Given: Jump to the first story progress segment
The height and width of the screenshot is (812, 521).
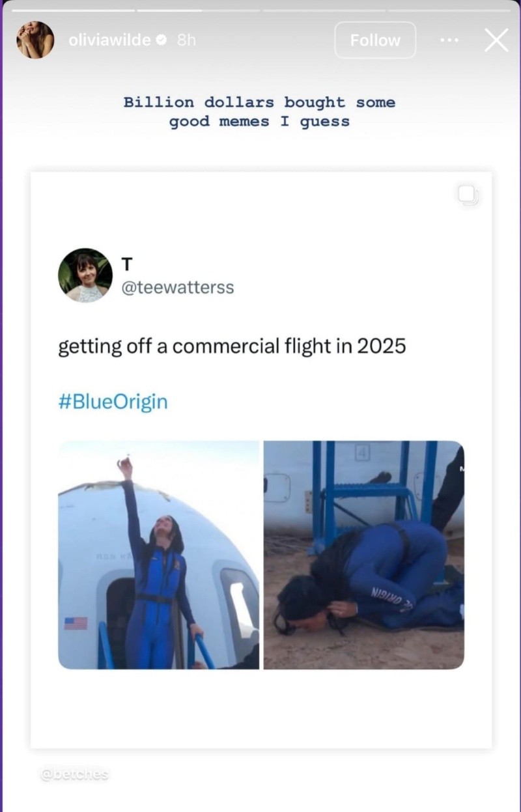Looking at the screenshot, I should pyautogui.click(x=73, y=10).
